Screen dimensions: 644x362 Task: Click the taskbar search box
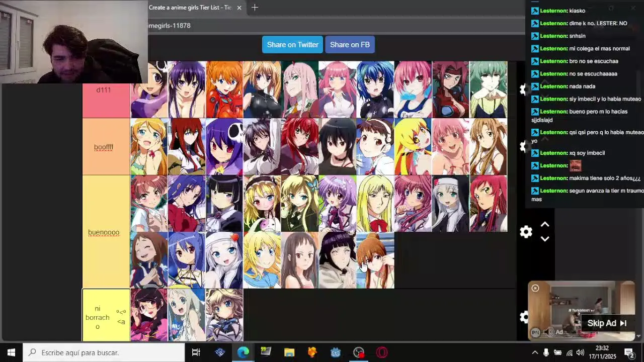(104, 352)
